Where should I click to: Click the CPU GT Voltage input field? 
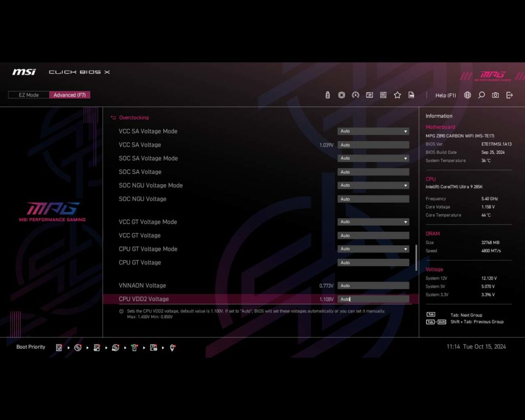(x=373, y=263)
